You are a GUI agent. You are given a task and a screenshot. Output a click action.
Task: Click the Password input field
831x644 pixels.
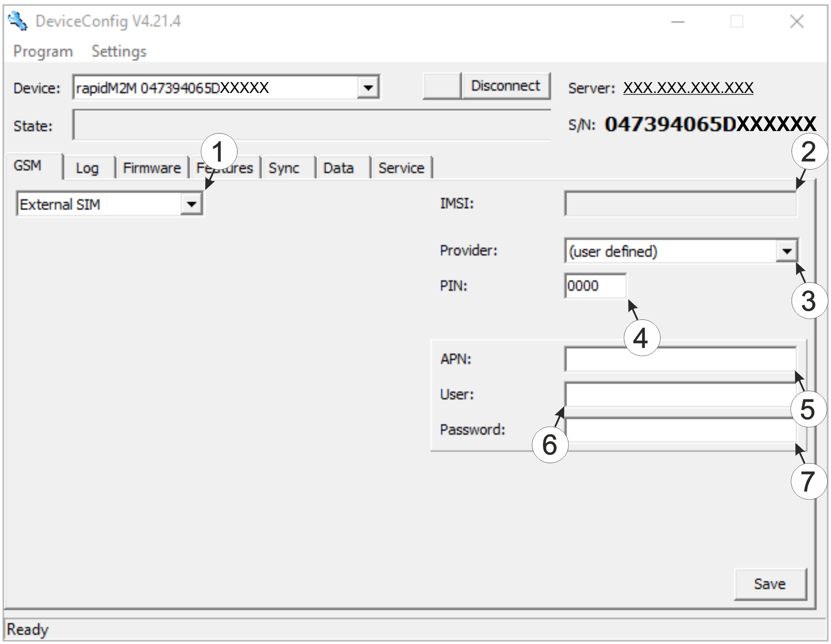[679, 430]
